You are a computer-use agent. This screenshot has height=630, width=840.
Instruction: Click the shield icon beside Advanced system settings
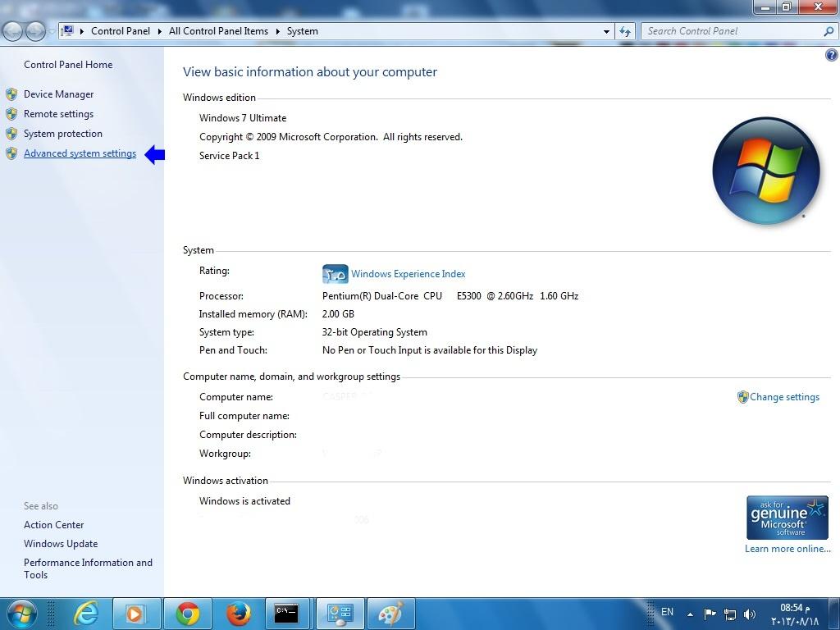(11, 153)
